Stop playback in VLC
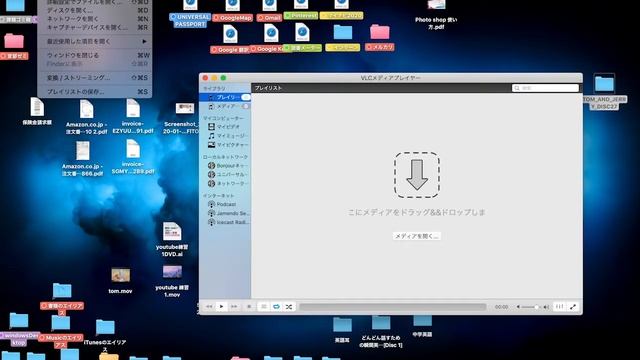 (249, 307)
